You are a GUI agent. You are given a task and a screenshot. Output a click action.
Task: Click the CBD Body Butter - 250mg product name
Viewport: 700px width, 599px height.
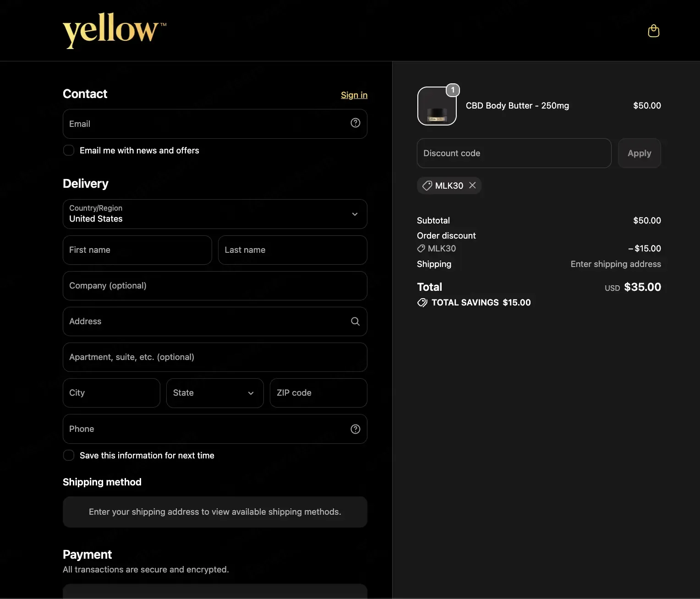click(x=517, y=106)
